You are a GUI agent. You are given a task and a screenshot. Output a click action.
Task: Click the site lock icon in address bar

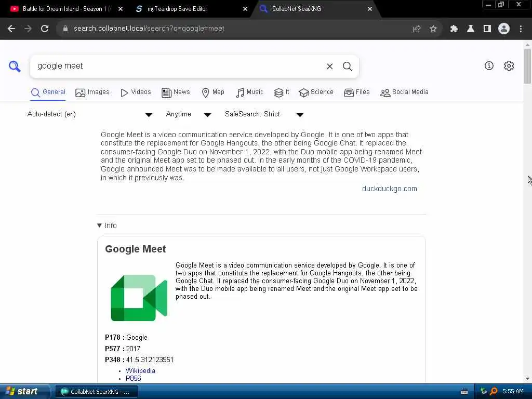[65, 29]
